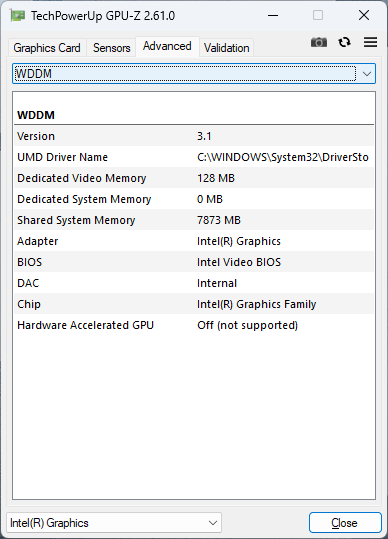Switch to the Sensors tab
Viewport: 388px width, 539px height.
pyautogui.click(x=111, y=48)
